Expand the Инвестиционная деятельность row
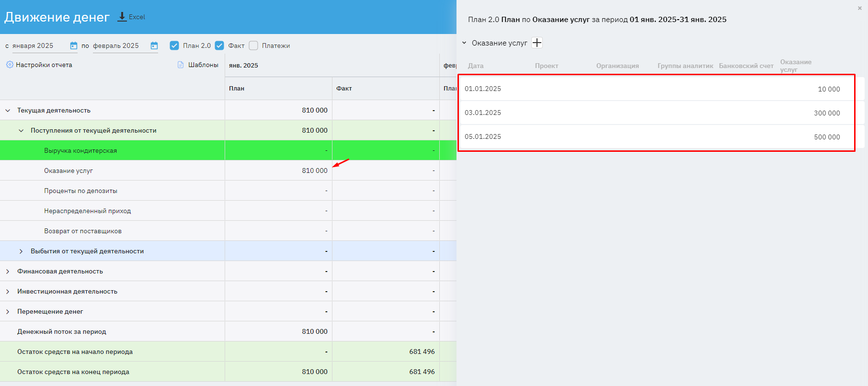868x386 pixels. point(8,292)
